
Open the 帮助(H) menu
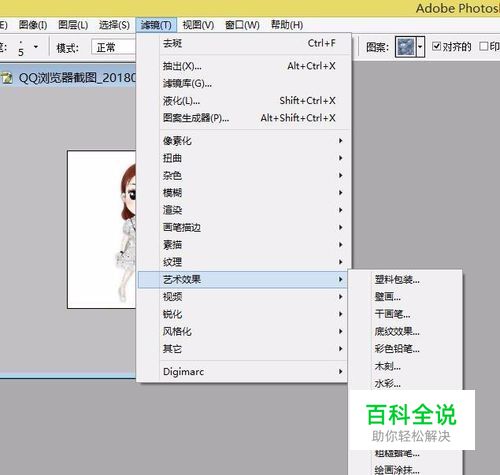coord(287,25)
